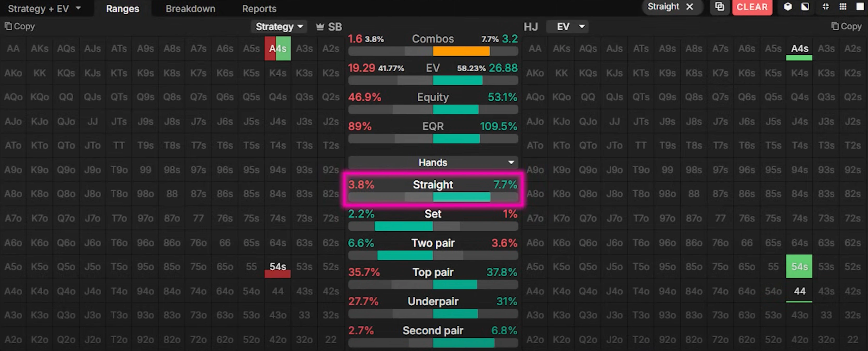
Task: Click the four-quadrant collapse icon
Action: (826, 7)
